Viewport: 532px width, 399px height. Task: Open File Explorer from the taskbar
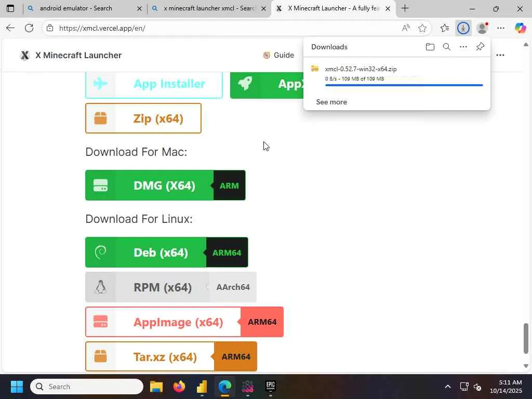point(156,387)
